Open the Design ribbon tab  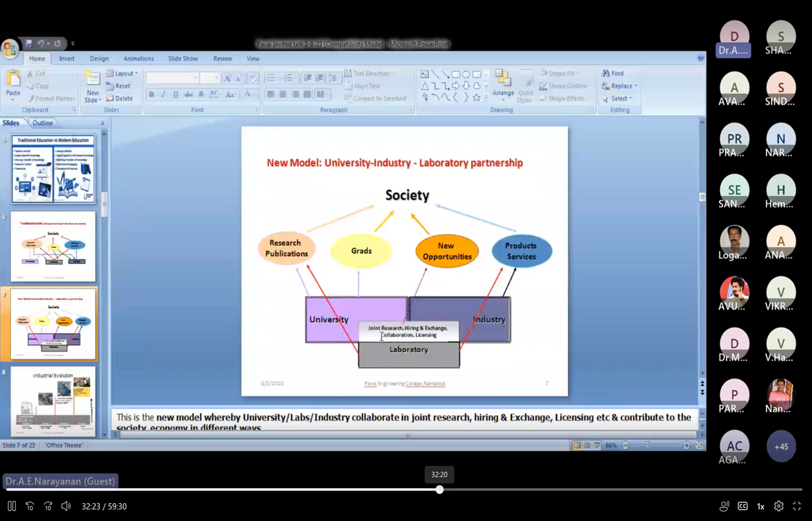[99, 59]
